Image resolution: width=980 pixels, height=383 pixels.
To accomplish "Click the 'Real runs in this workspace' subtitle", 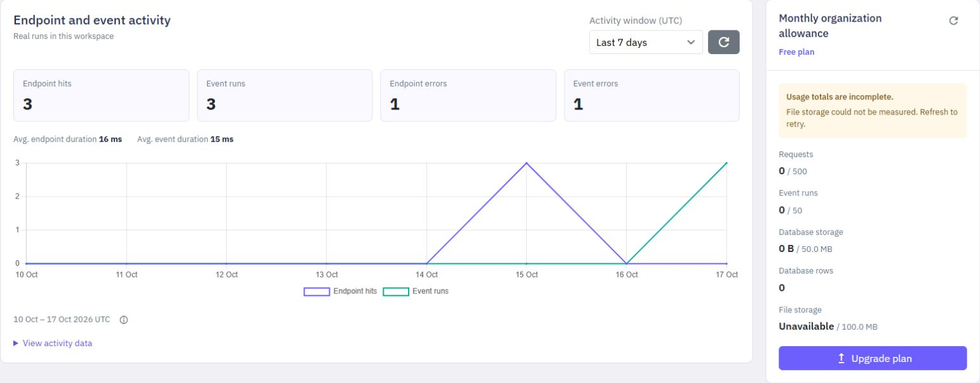I will tap(64, 36).
